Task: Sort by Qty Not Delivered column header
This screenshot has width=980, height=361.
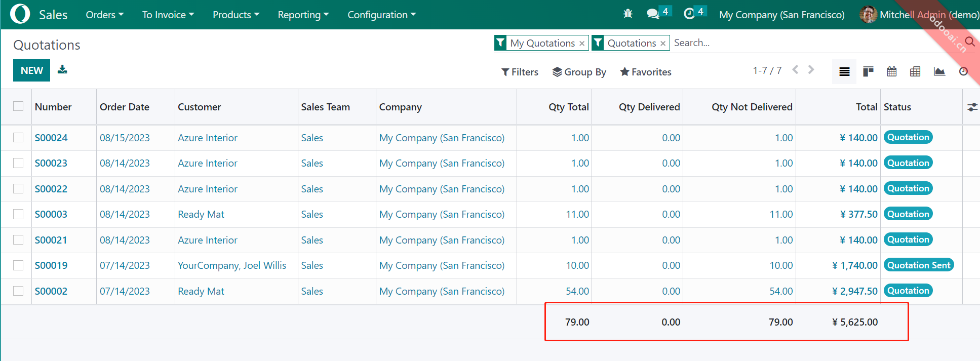Action: 752,107
